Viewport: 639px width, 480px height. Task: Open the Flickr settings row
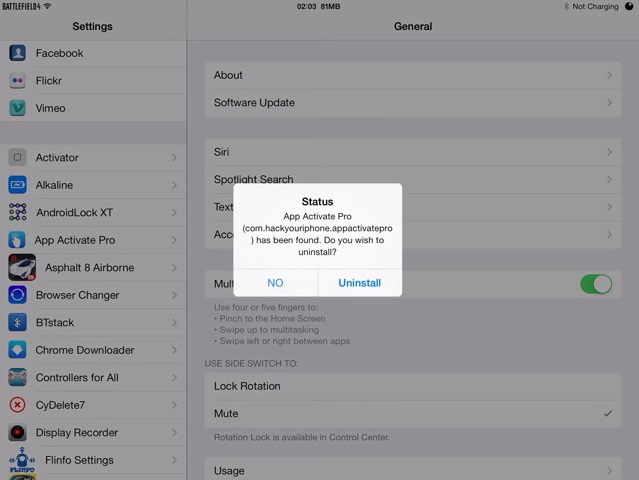coord(93,81)
